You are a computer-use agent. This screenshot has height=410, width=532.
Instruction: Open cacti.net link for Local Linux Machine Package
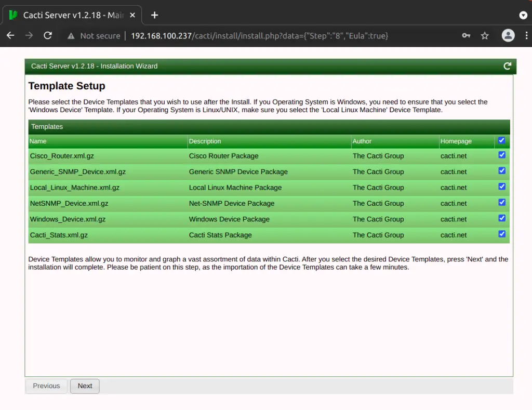[x=453, y=188]
